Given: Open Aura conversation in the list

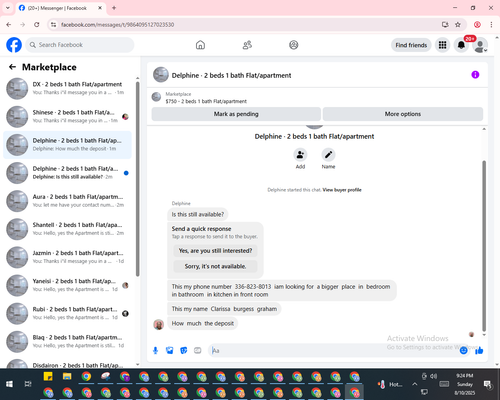Looking at the screenshot, I should 67,201.
